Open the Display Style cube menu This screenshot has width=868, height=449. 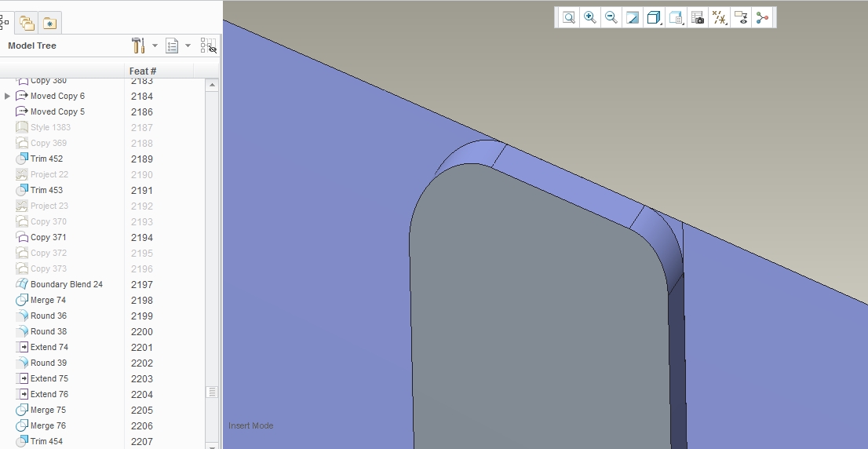[x=654, y=17]
